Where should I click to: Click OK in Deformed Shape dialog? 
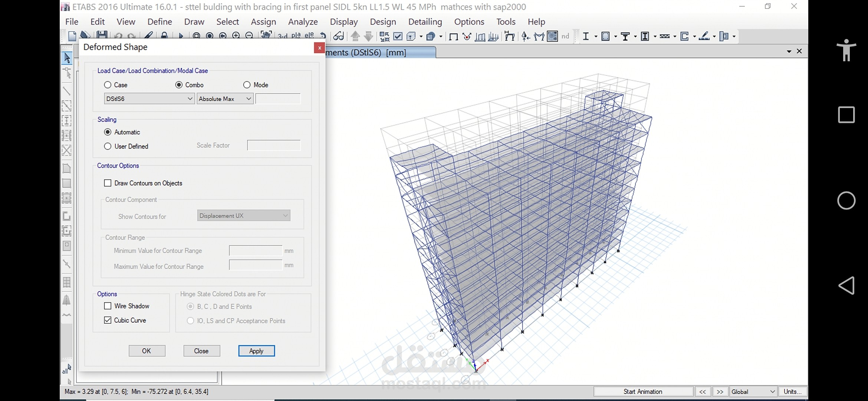click(x=147, y=351)
